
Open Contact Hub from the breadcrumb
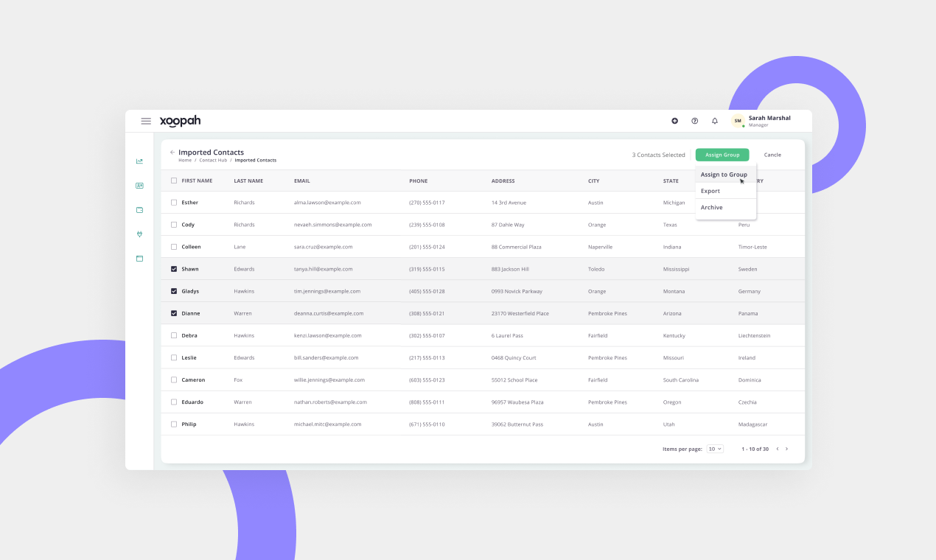tap(213, 160)
